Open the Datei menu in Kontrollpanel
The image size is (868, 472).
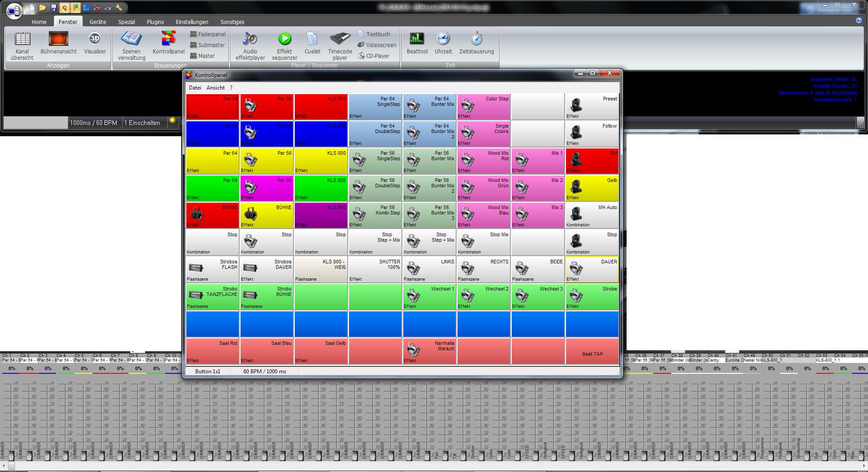point(195,88)
